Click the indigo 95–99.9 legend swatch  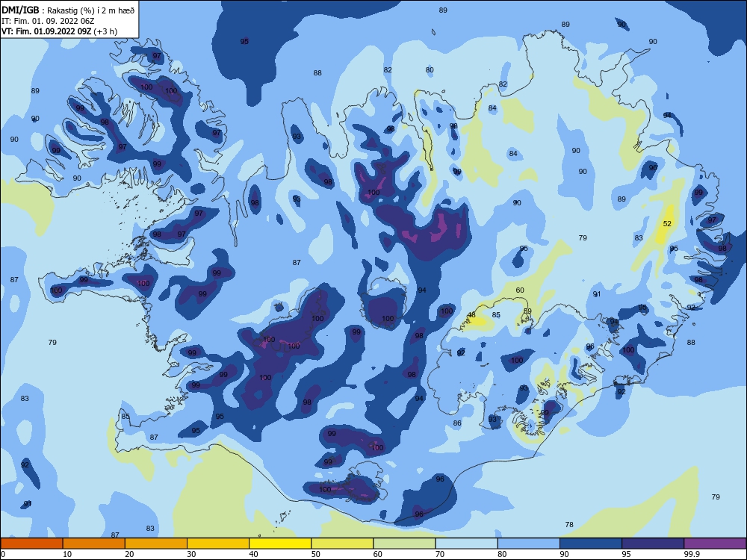[x=653, y=544]
